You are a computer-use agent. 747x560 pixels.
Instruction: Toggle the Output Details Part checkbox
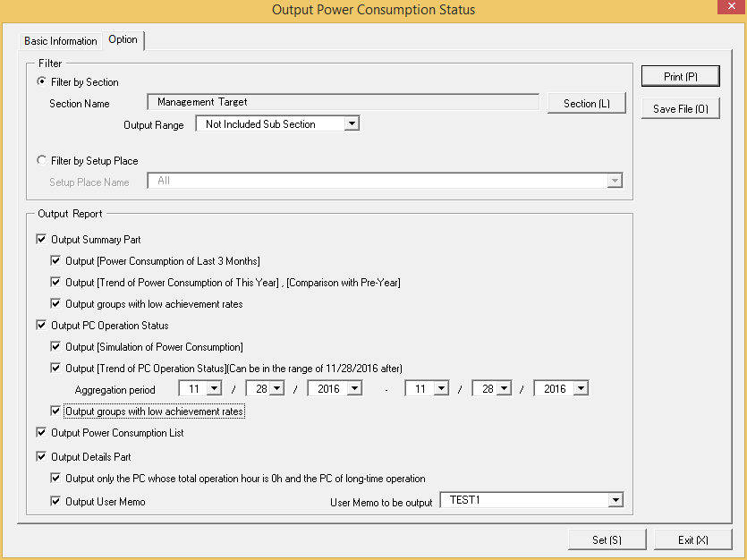pos(41,456)
